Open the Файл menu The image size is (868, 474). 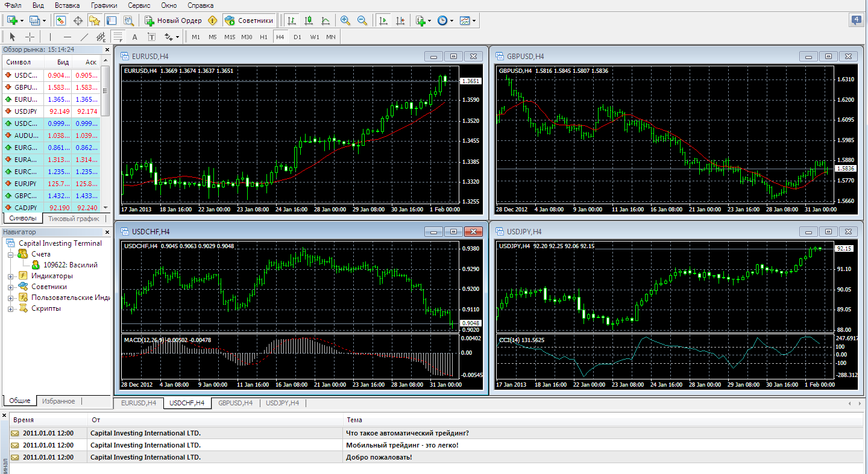pos(13,5)
